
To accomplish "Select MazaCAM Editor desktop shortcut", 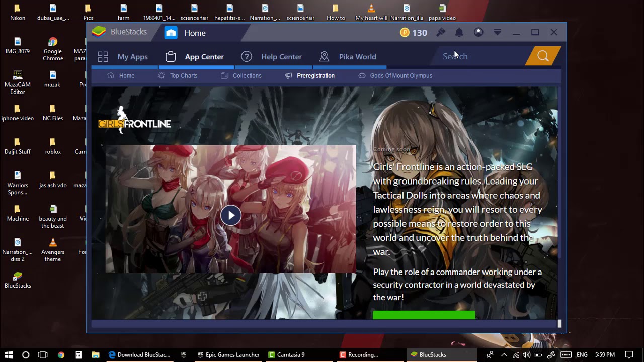I will click(x=18, y=82).
